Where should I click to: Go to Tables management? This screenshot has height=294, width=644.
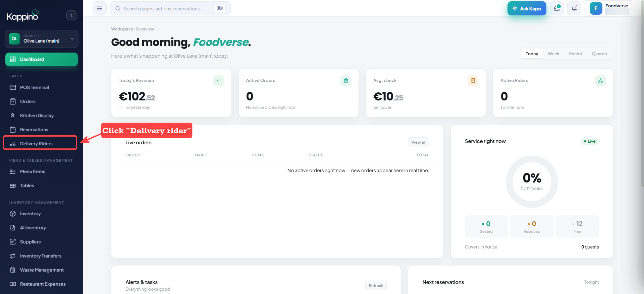42,186
